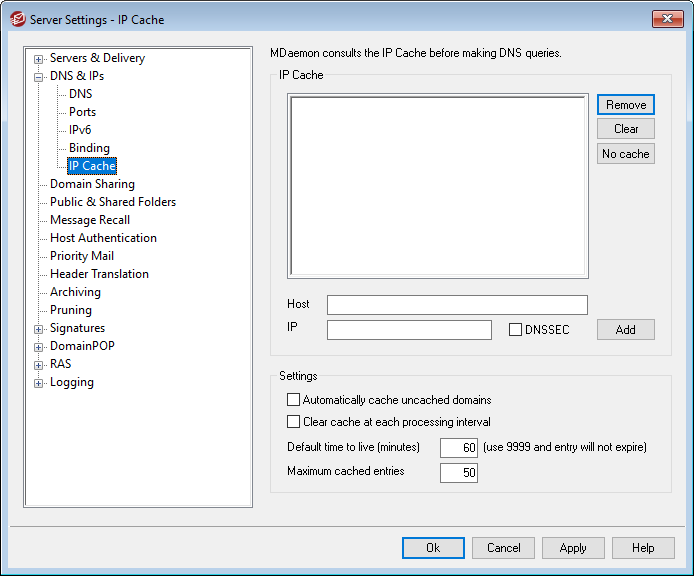Click Add to insert cache entry
Image resolution: width=694 pixels, height=576 pixels.
coord(625,330)
